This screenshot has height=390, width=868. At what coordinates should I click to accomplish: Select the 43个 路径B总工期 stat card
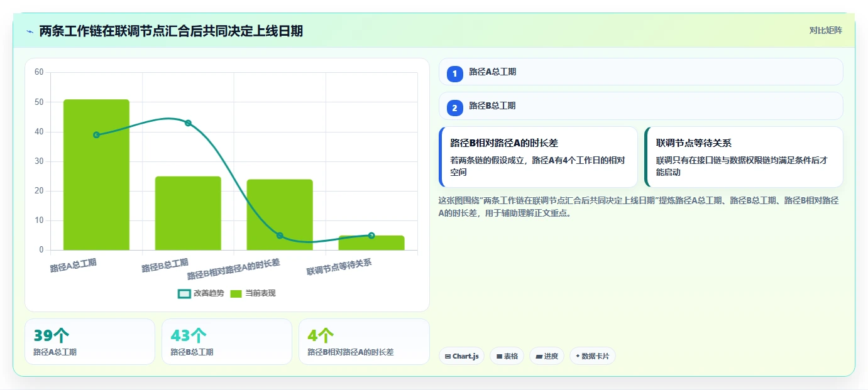tap(227, 342)
